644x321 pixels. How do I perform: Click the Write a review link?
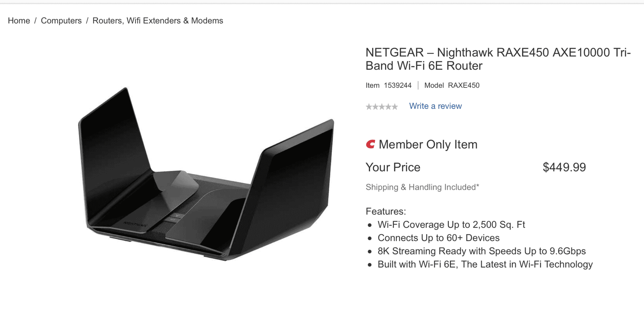[435, 106]
